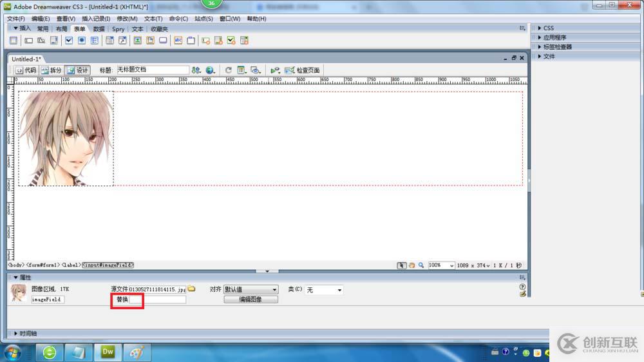This screenshot has height=362, width=644.
Task: Open the view options icon menu
Action: [x=241, y=70]
